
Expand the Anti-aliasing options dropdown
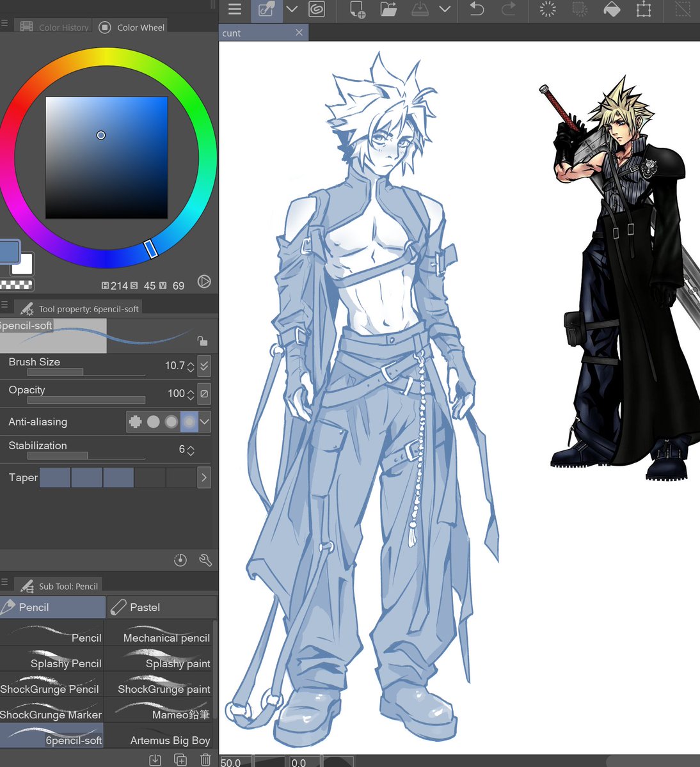click(205, 422)
